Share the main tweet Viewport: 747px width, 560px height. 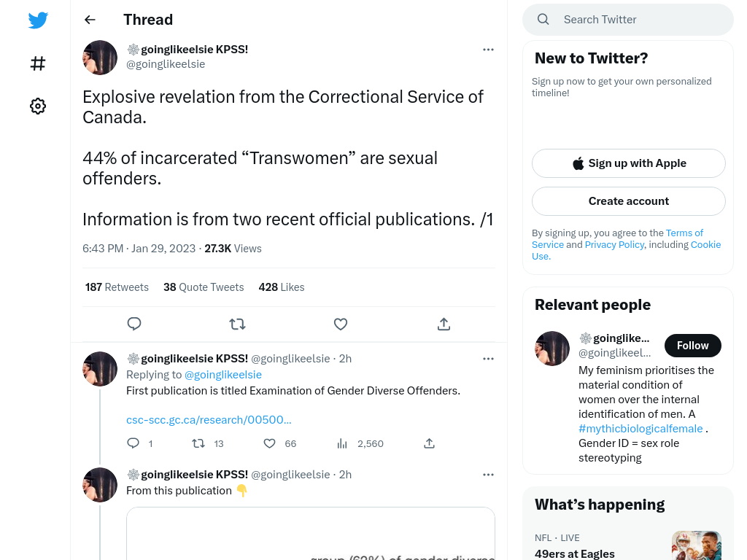coord(444,324)
